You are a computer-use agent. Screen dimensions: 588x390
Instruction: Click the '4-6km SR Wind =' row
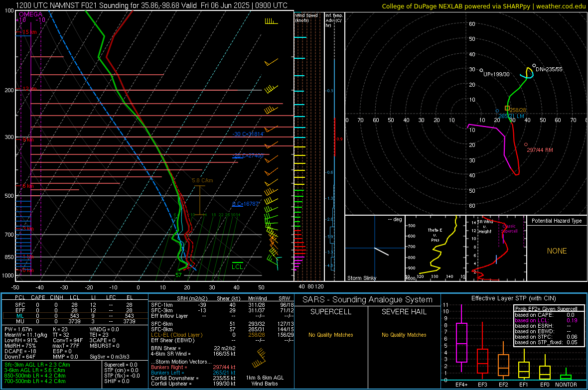[193, 354]
